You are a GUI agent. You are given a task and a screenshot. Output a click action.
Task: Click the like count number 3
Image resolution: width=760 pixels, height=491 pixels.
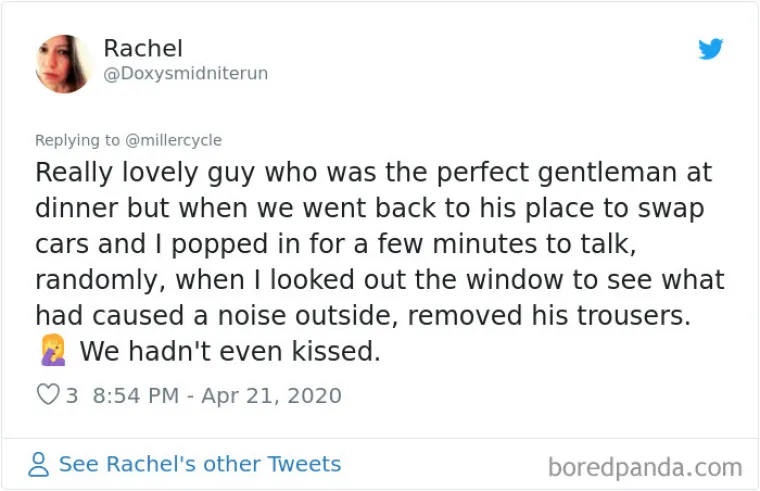[x=72, y=395]
